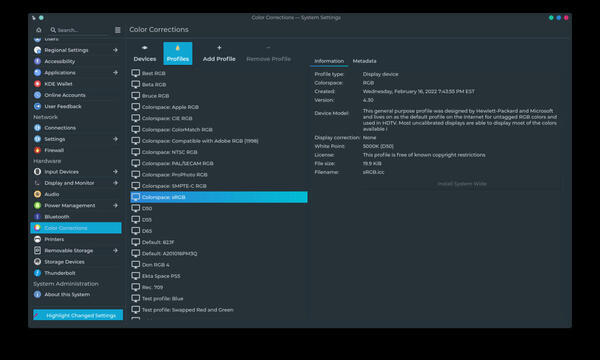Select the Profiles toolbar icon
The width and height of the screenshot is (600, 360).
point(178,48)
